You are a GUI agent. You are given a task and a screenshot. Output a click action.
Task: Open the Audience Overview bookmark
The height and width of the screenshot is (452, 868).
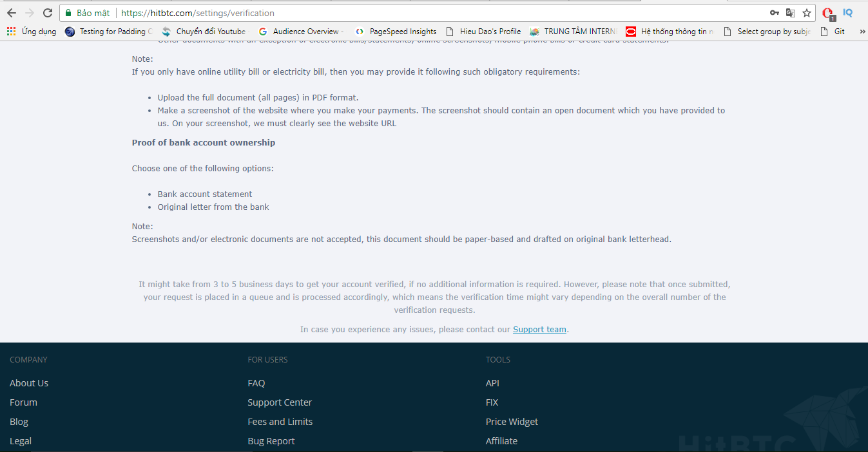click(300, 32)
